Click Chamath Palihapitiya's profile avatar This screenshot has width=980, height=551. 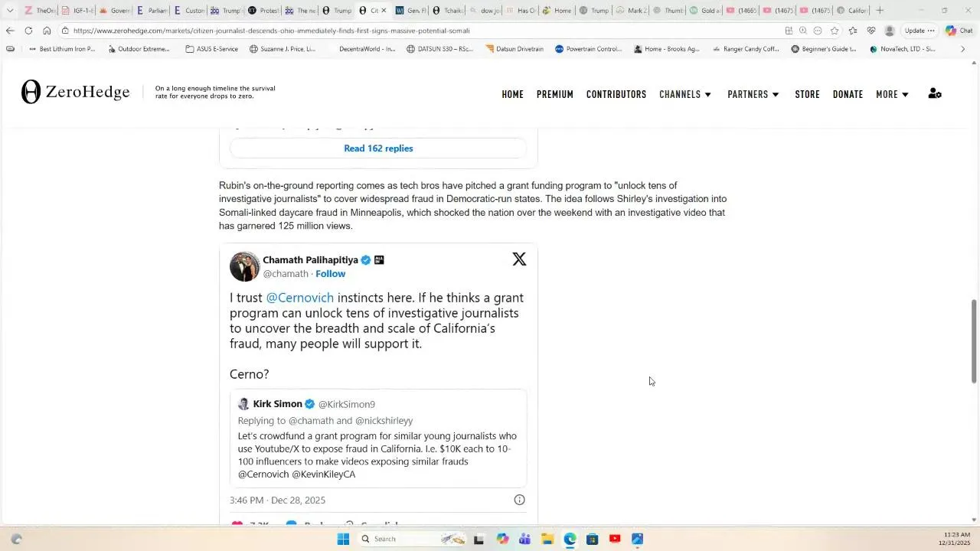pyautogui.click(x=244, y=266)
